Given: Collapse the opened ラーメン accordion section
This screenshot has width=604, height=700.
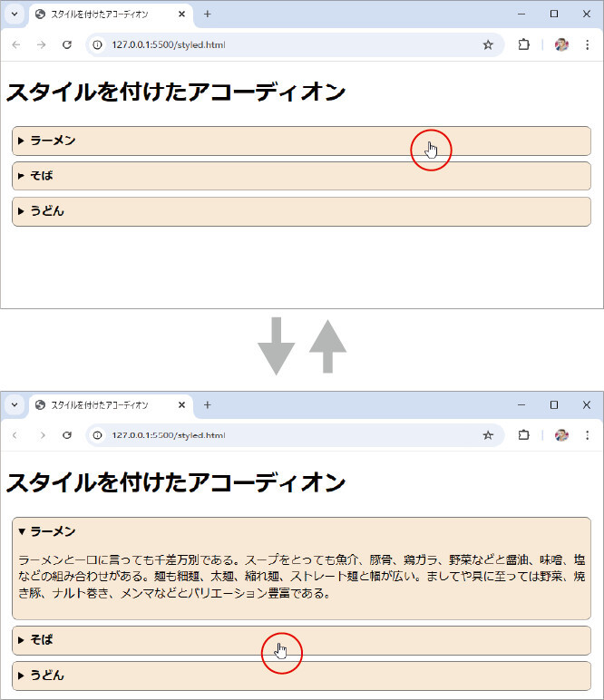Looking at the screenshot, I should 54,531.
